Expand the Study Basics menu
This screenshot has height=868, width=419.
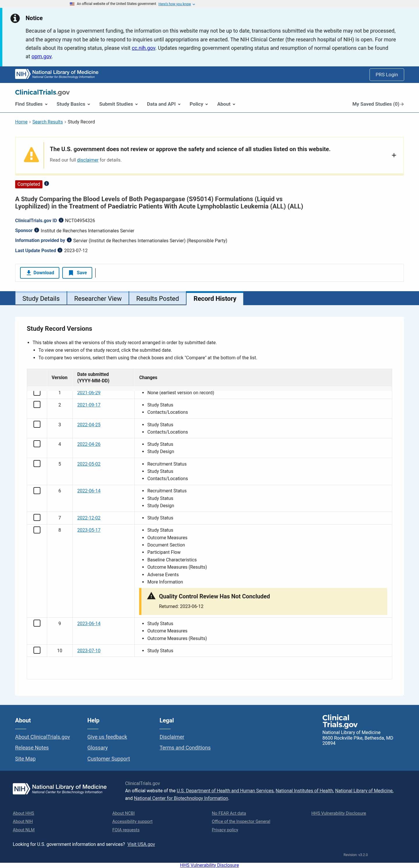tap(73, 104)
